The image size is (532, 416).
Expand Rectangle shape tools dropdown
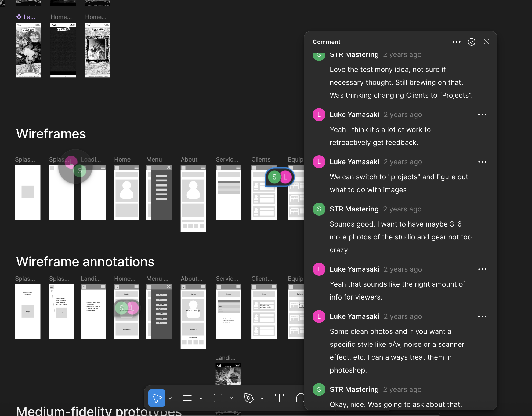coord(231,398)
